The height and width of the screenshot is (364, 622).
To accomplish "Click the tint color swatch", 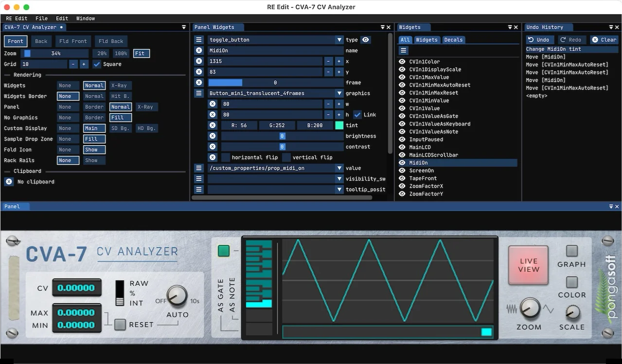I will point(339,125).
